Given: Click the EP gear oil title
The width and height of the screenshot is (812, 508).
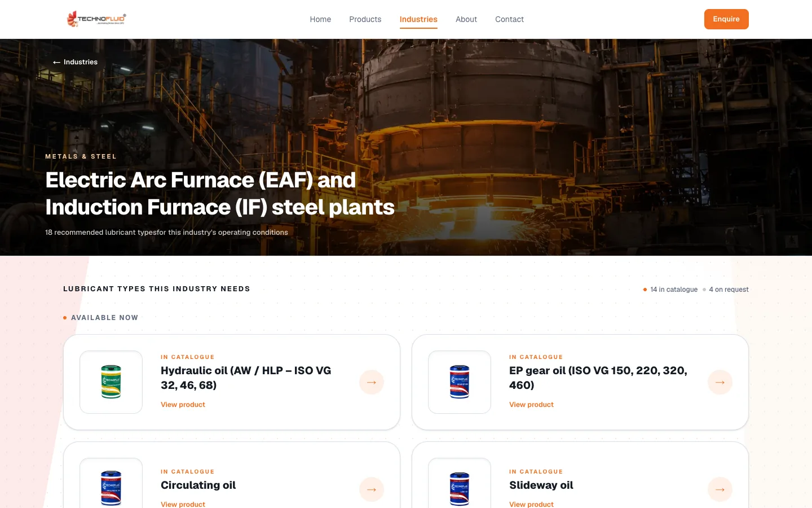Looking at the screenshot, I should [598, 378].
